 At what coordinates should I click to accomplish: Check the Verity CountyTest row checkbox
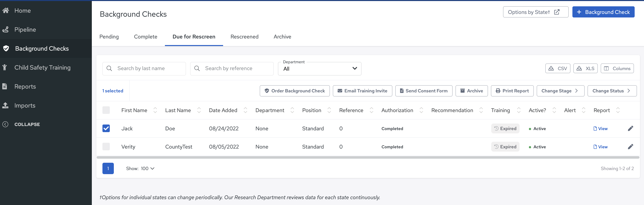(x=106, y=147)
